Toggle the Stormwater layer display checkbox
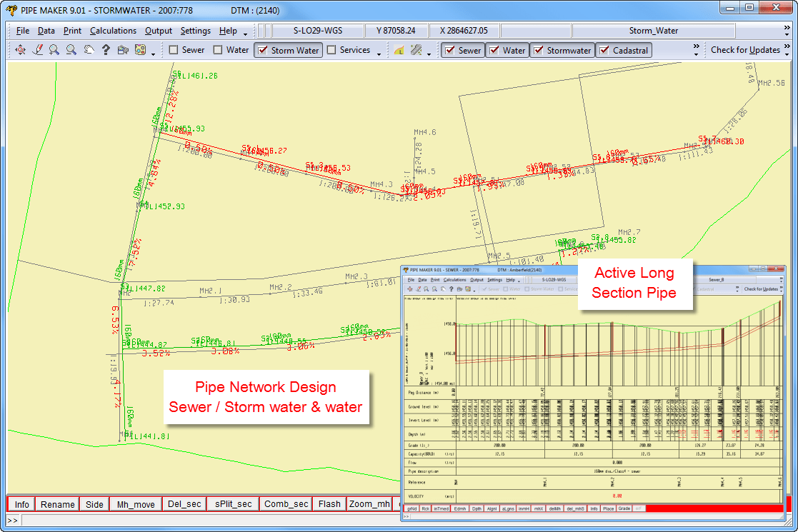Screen dimensions: 798x532 pos(539,50)
